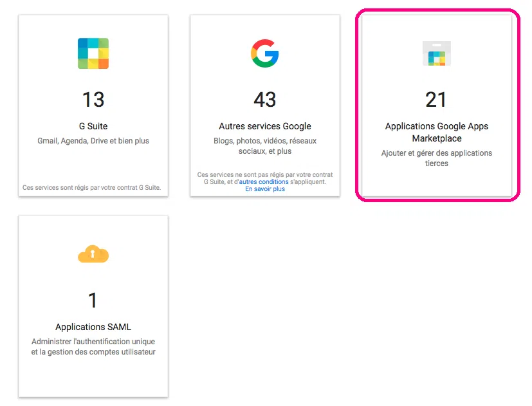Click the G Suite contract notice text
This screenshot has height=406, width=532.
(91, 188)
